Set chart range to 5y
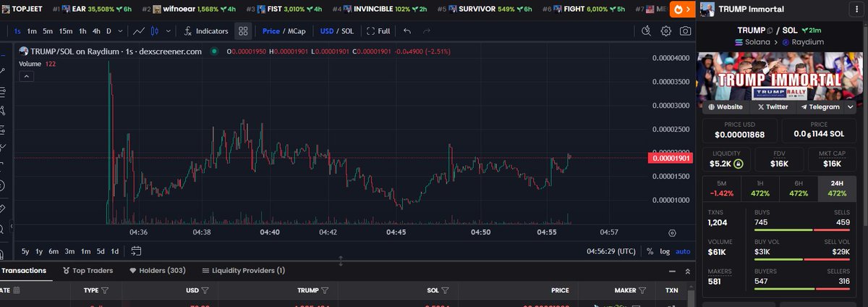Viewport: 868px width, 307px height. click(25, 251)
